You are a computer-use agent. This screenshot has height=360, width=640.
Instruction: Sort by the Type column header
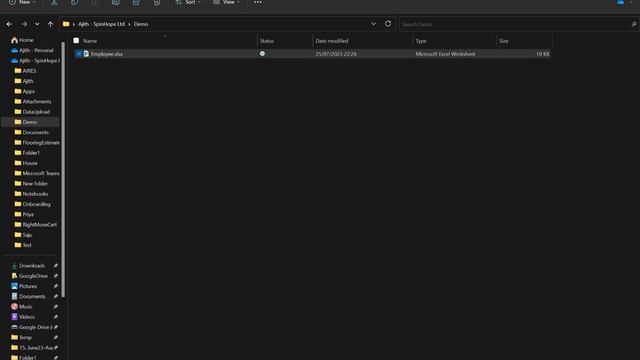(x=421, y=41)
